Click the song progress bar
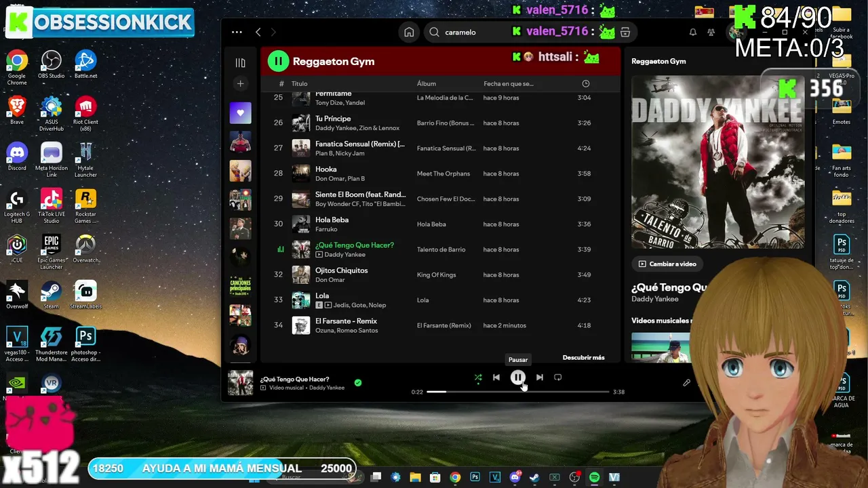The height and width of the screenshot is (488, 868). [x=518, y=392]
